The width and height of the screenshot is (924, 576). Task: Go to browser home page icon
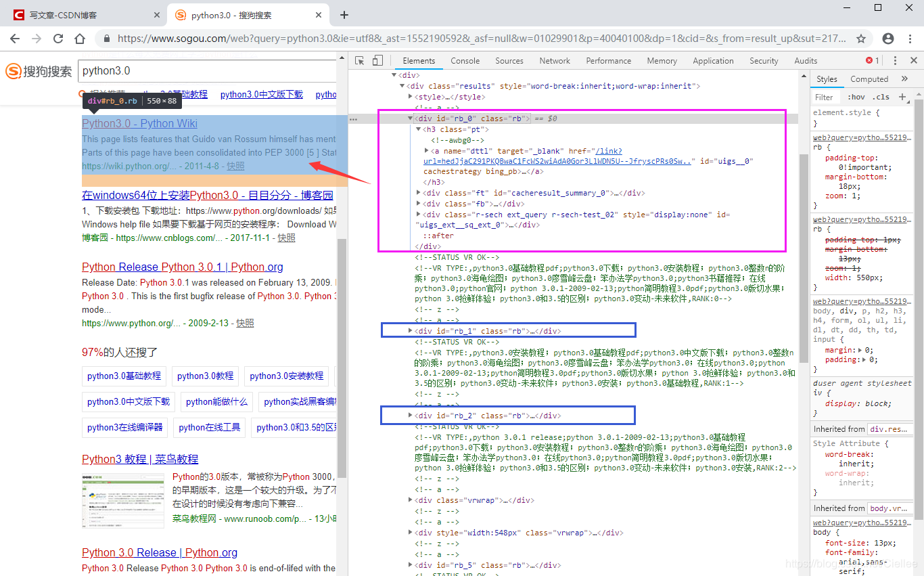click(80, 39)
